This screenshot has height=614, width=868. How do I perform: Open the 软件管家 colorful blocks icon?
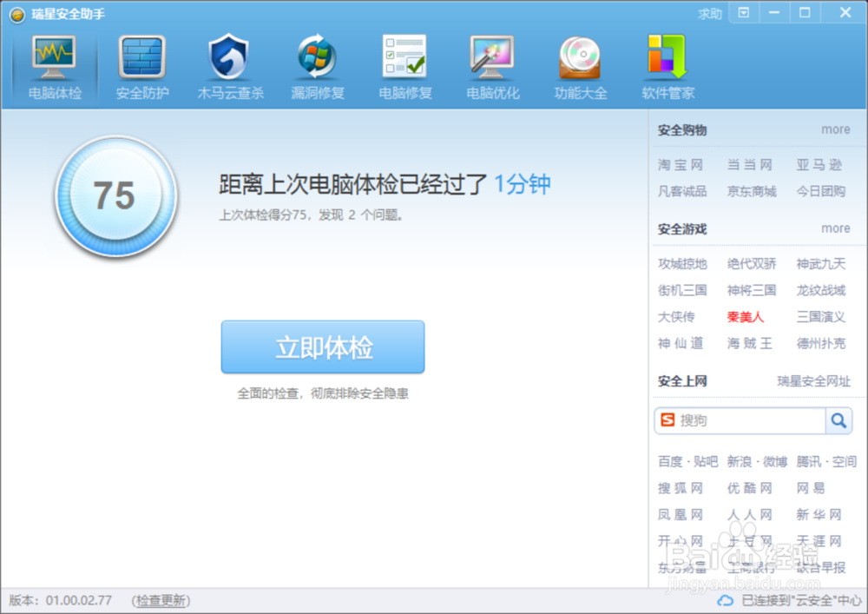click(x=667, y=56)
